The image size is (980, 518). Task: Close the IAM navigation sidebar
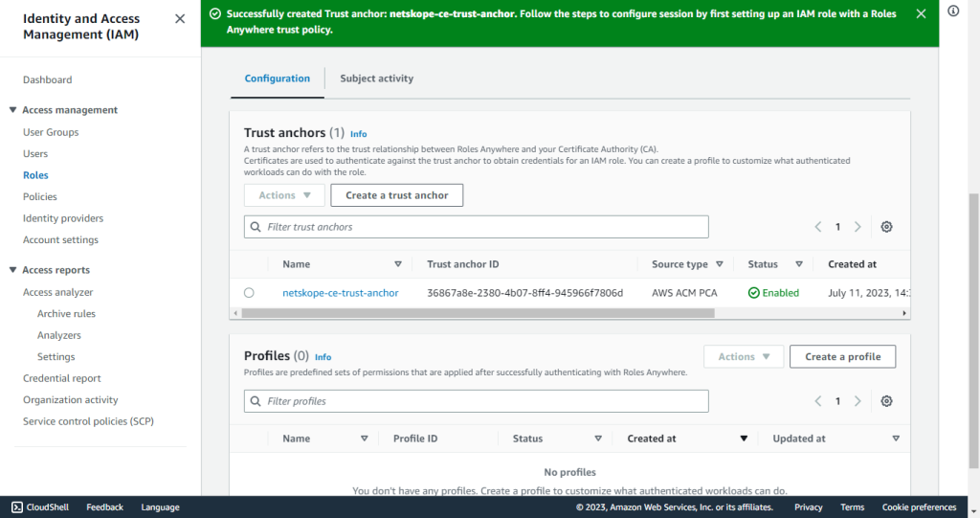click(x=180, y=19)
